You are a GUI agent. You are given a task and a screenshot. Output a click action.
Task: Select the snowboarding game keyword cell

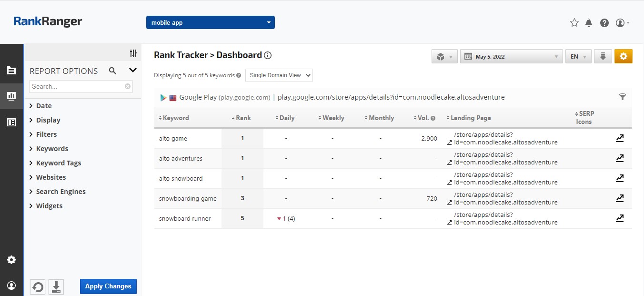coord(188,199)
